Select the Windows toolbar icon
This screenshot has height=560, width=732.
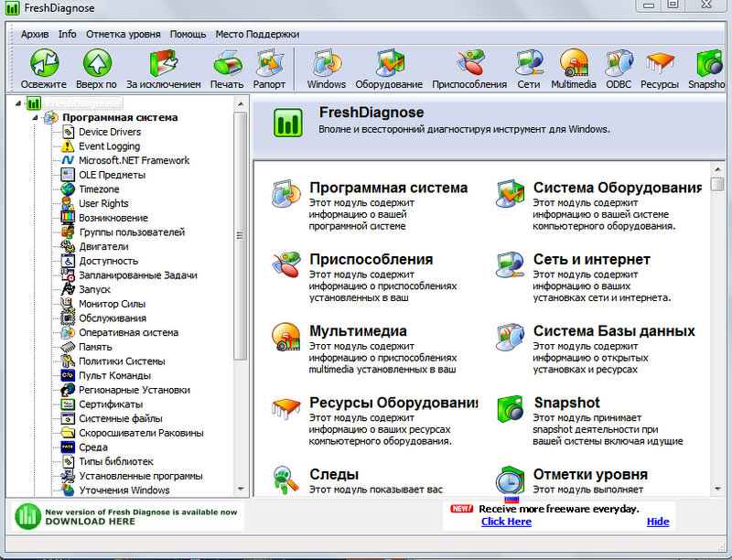327,62
